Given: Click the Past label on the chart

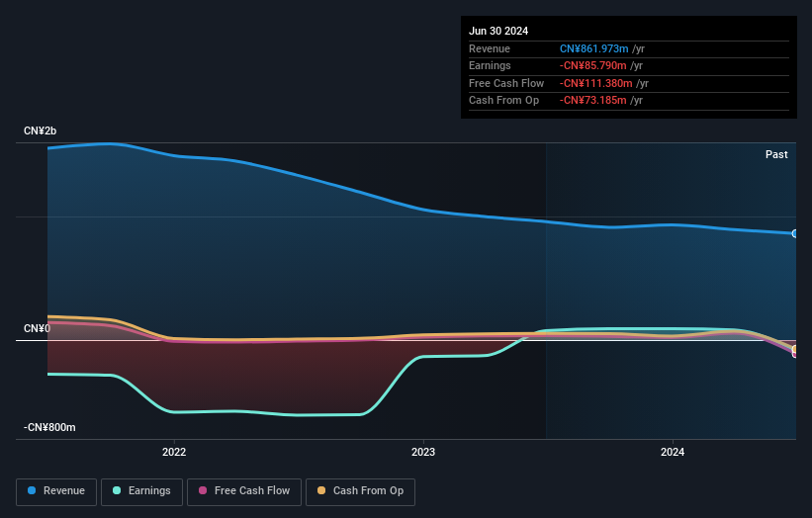Looking at the screenshot, I should pos(776,154).
